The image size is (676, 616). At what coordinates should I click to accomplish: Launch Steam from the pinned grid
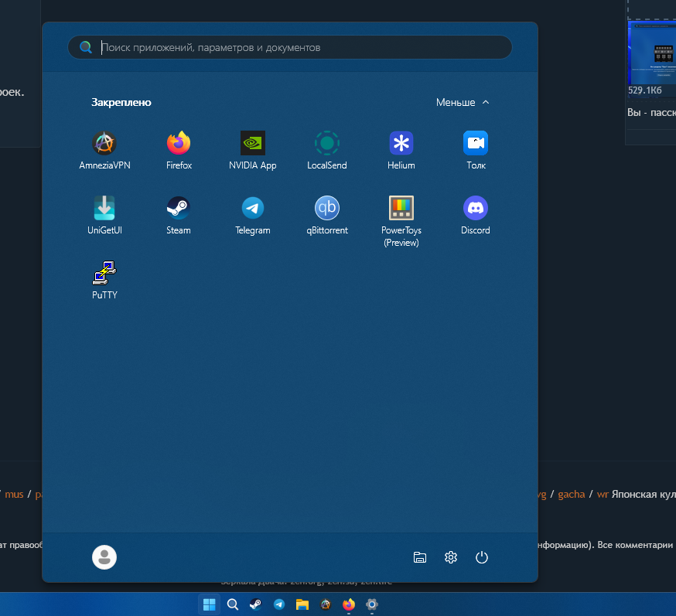[179, 215]
